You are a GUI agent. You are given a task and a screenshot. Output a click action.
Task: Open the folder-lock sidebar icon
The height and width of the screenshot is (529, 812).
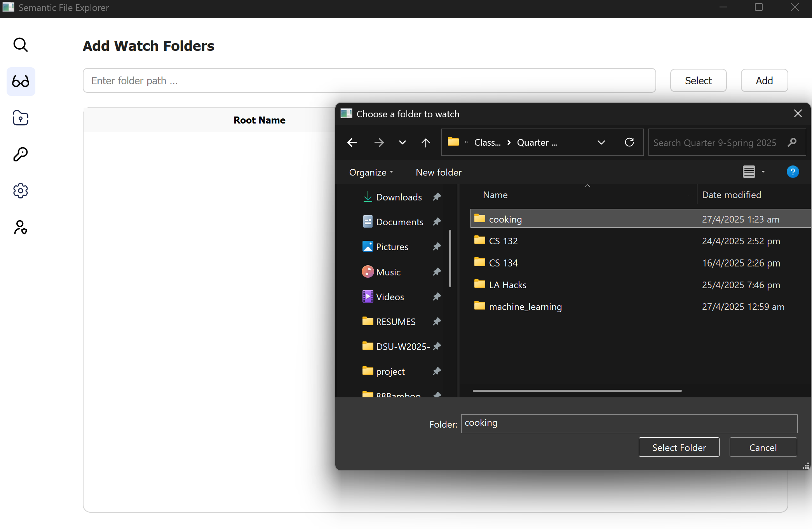tap(21, 118)
